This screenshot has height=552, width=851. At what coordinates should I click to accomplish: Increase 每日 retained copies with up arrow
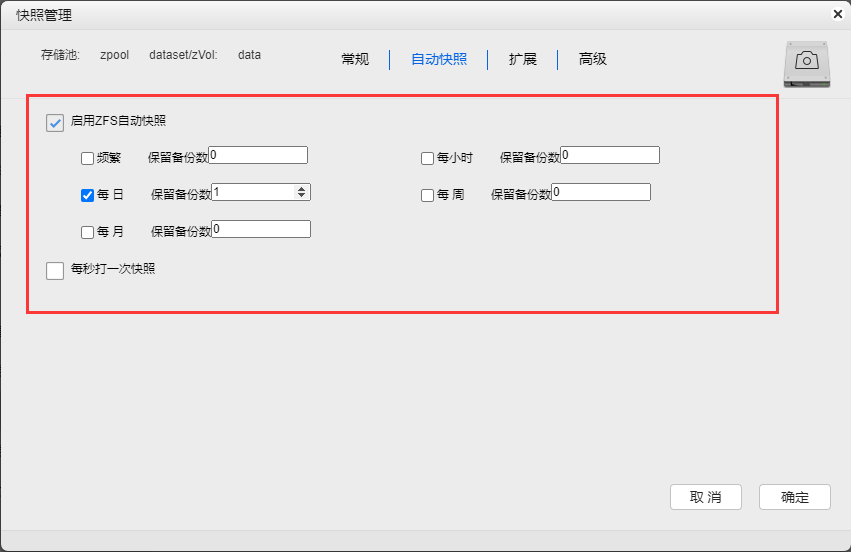302,188
